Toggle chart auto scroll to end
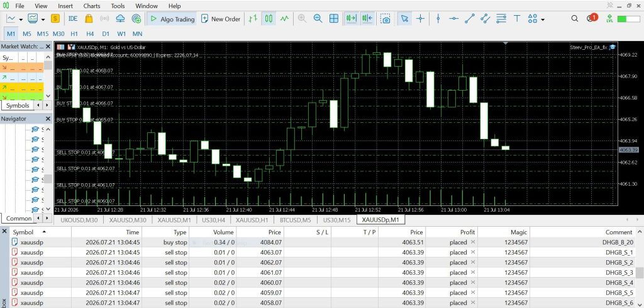 click(351, 18)
